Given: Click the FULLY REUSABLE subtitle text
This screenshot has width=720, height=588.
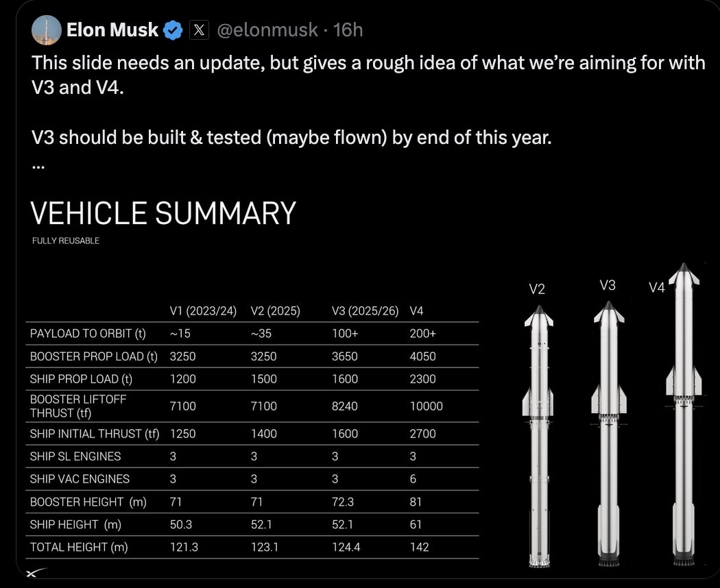Looking at the screenshot, I should pos(66,241).
